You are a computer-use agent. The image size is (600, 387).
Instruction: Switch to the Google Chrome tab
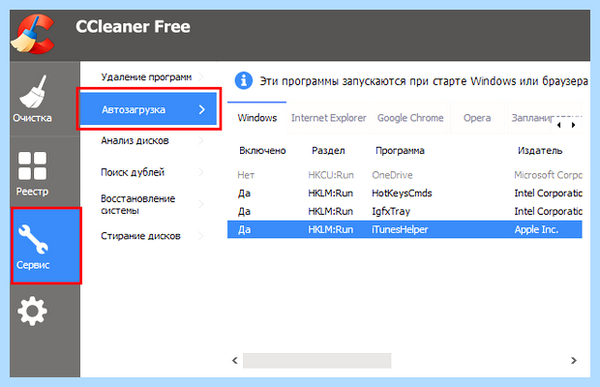pyautogui.click(x=410, y=118)
